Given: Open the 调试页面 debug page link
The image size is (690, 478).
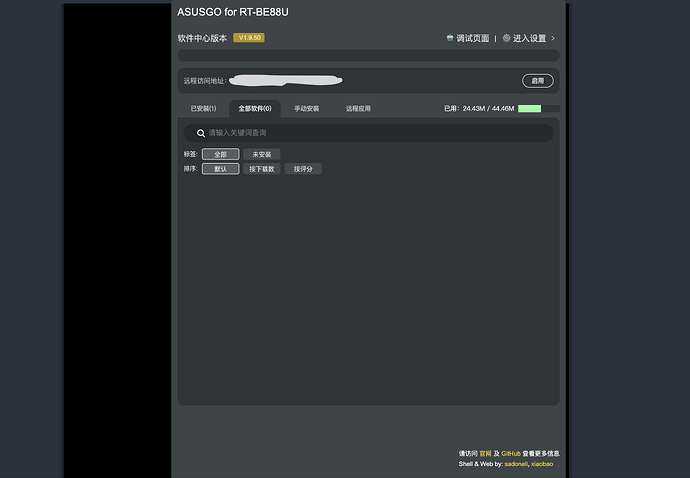Looking at the screenshot, I should click(472, 38).
